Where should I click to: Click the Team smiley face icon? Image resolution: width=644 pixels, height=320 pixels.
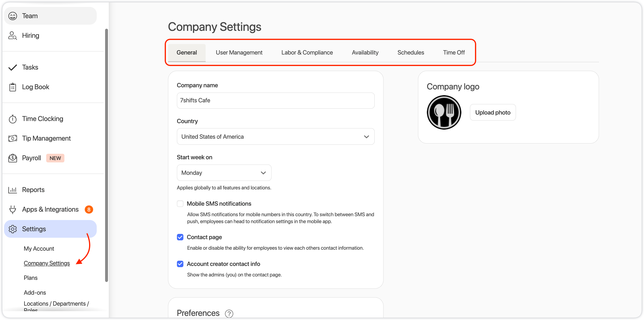coord(12,16)
